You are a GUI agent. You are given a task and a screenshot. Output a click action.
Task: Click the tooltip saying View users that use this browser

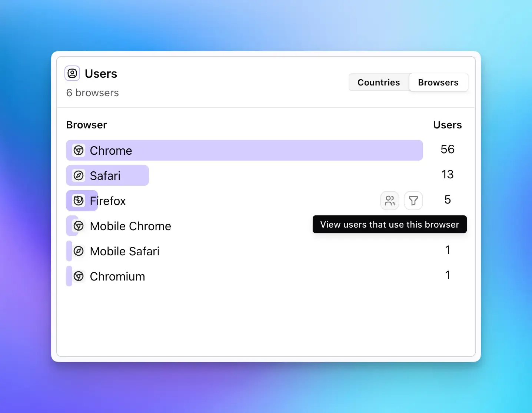click(389, 224)
